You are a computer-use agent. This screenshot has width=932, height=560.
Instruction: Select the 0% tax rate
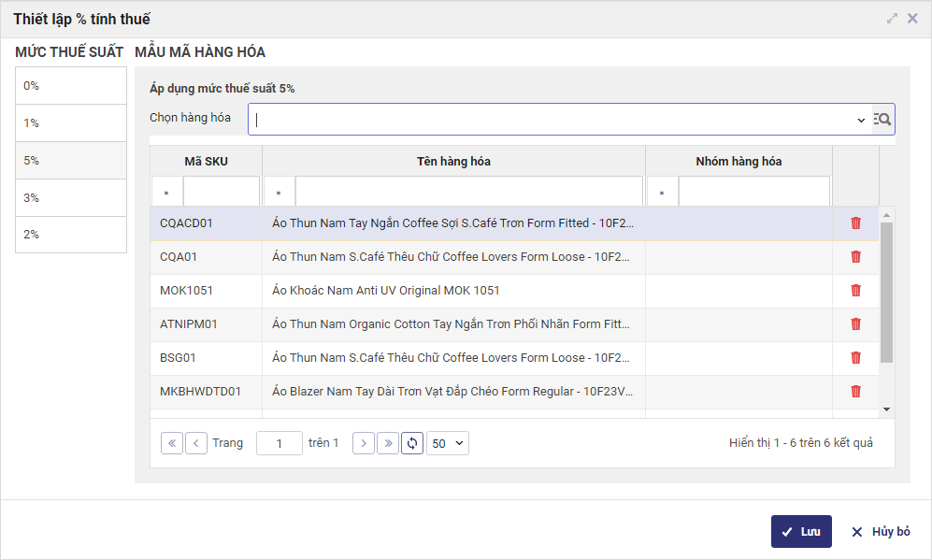pyautogui.click(x=71, y=86)
